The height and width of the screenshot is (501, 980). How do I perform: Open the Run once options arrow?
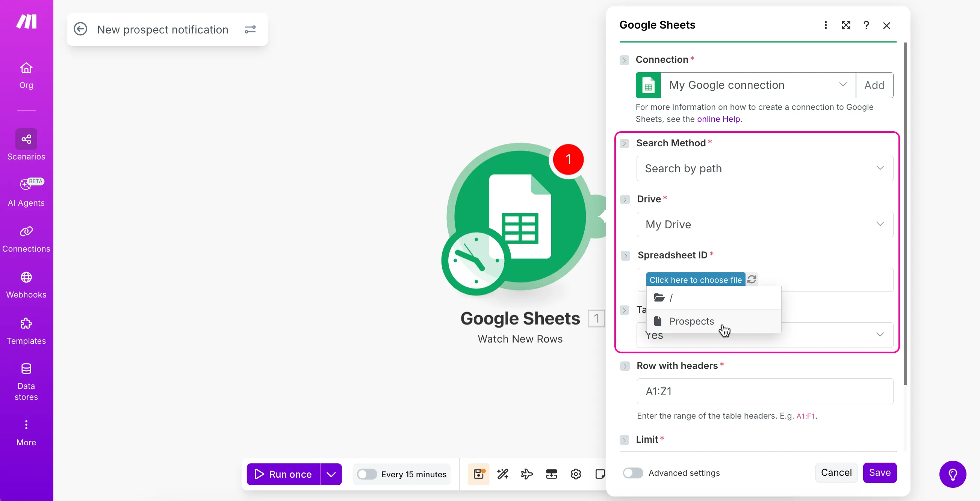pyautogui.click(x=331, y=474)
